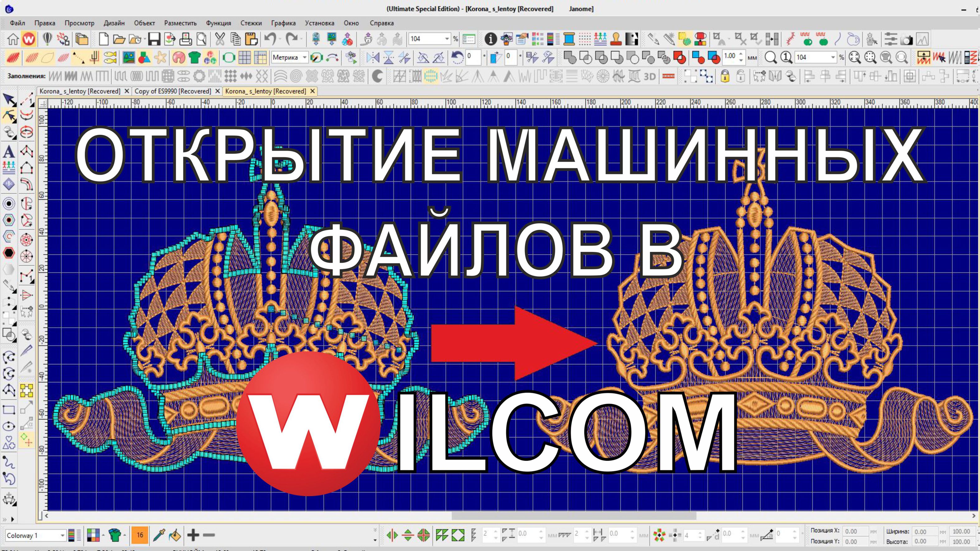Open the 104 zoom percent dropdown in top toolbar

coord(447,39)
